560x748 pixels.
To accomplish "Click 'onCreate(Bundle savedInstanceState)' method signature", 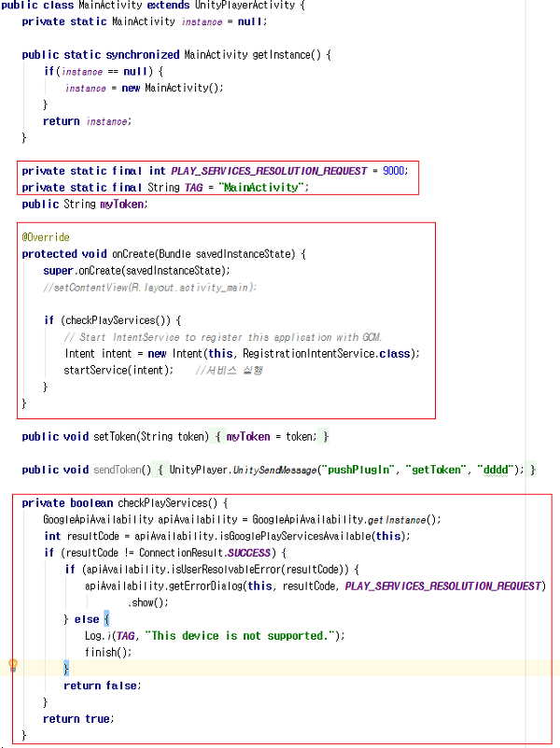I will [203, 254].
